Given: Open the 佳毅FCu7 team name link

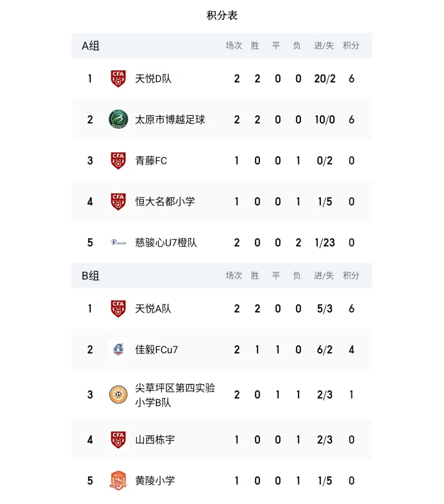Looking at the screenshot, I should pos(157,349).
